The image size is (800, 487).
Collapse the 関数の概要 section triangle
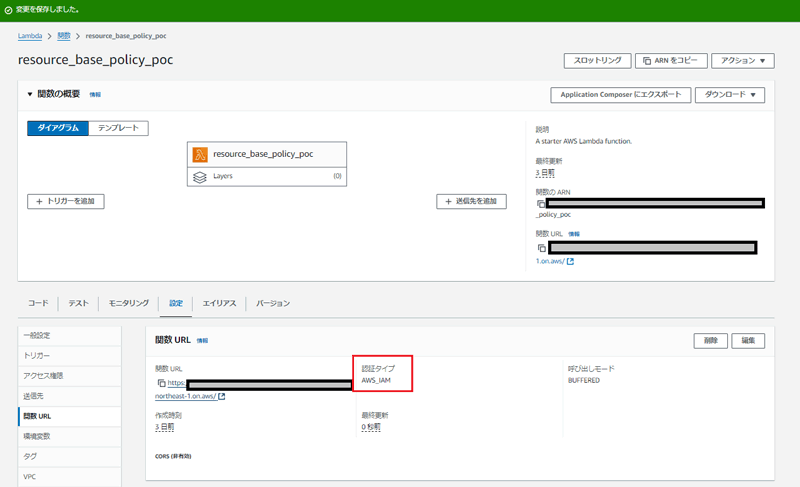click(x=30, y=94)
